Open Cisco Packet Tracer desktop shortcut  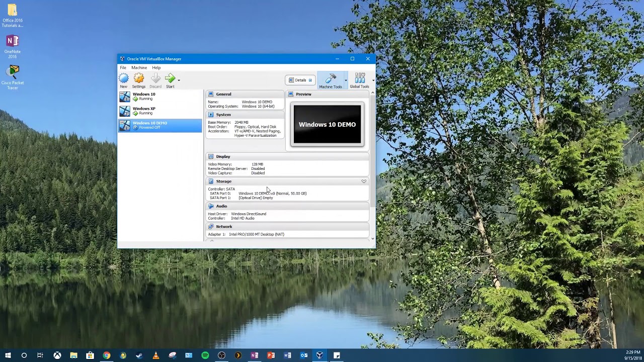click(x=12, y=78)
